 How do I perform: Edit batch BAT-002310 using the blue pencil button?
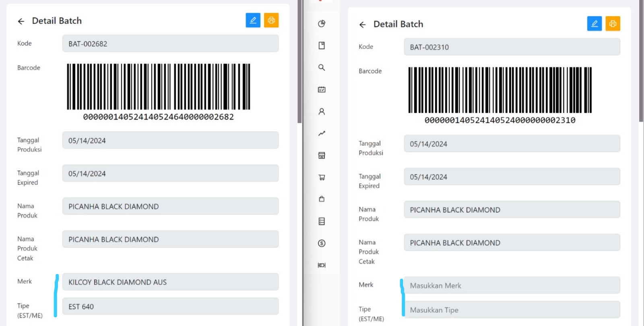coord(594,24)
